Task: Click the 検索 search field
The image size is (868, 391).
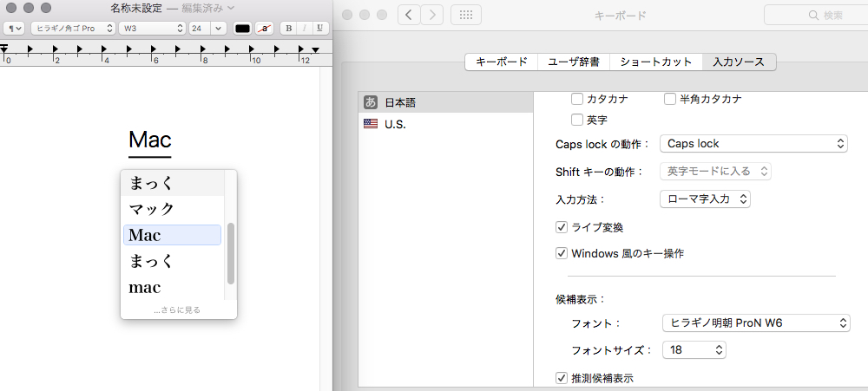Action: [x=816, y=15]
